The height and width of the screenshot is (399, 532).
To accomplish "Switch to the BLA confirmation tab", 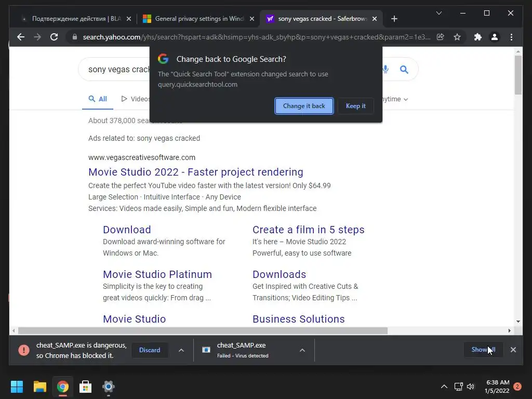I will 76,19.
